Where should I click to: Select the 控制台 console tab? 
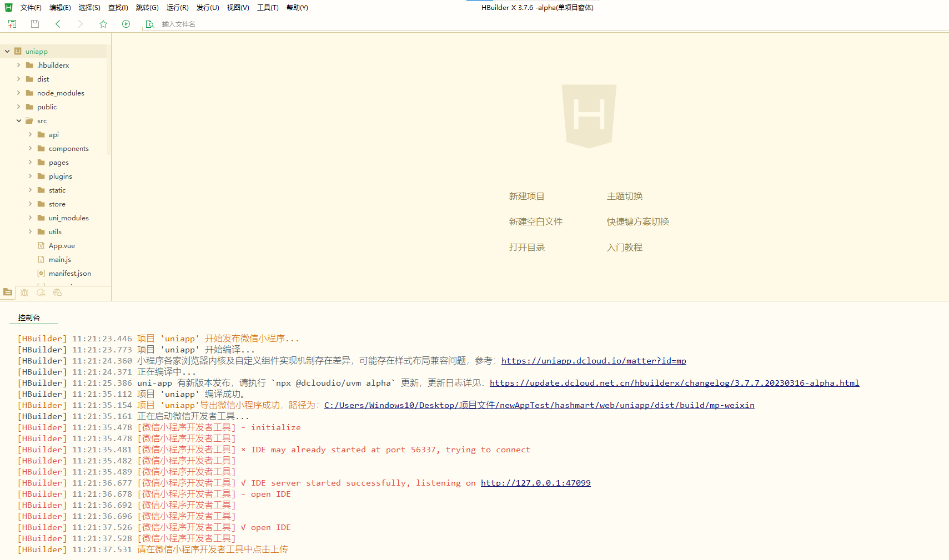[x=29, y=317]
